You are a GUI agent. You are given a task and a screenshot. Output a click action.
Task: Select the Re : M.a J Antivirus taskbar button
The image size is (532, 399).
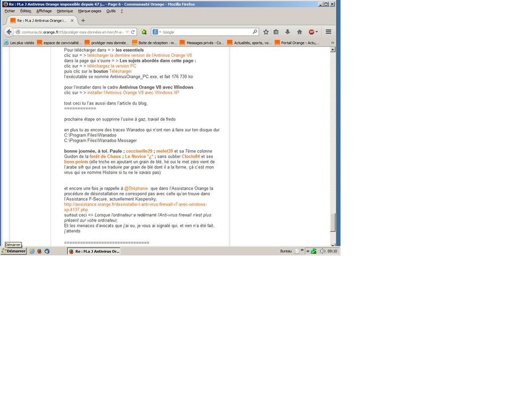(94, 251)
